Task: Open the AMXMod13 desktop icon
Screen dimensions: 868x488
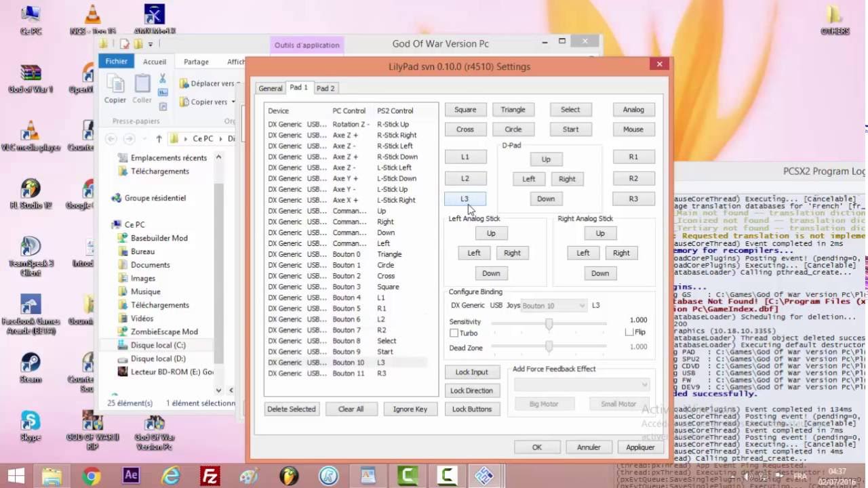Action: click(x=155, y=20)
